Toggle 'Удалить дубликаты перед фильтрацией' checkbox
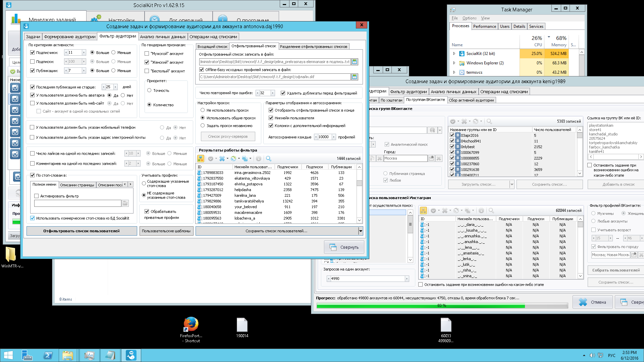Screen dimensions: 644x362 click(283, 93)
